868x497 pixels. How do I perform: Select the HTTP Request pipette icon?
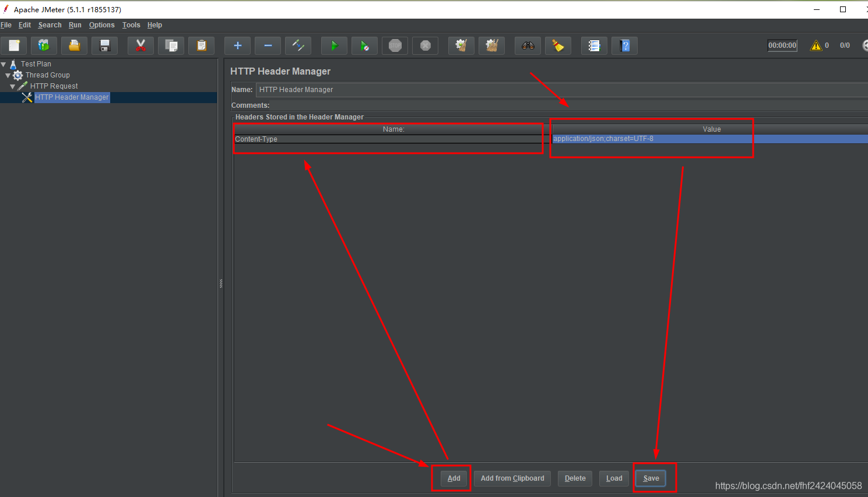pyautogui.click(x=23, y=86)
